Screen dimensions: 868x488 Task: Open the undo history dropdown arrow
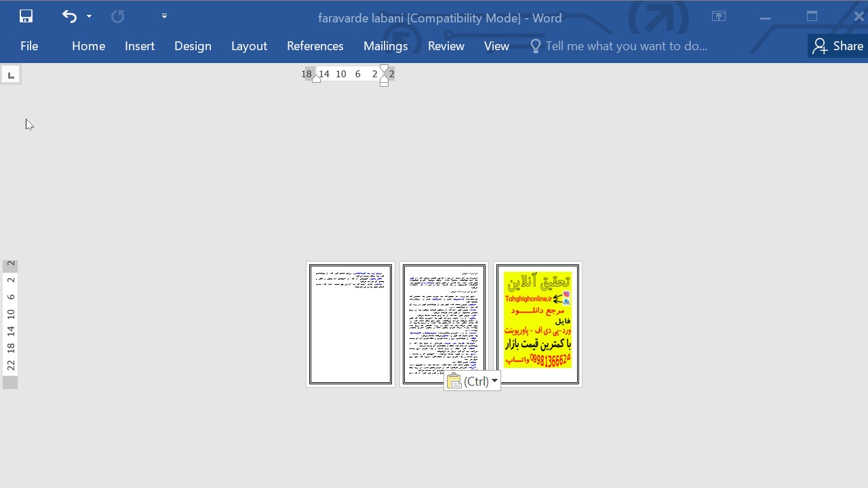point(89,16)
